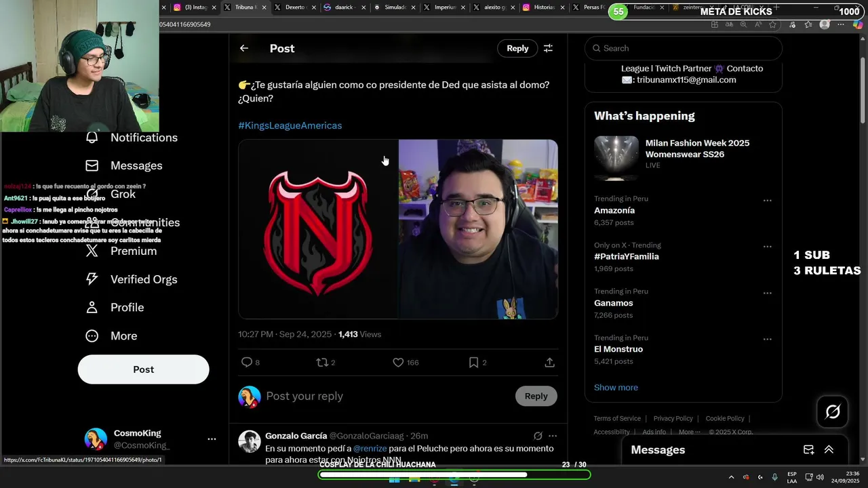Open the Terms of Service link
868x488 pixels.
point(617,419)
